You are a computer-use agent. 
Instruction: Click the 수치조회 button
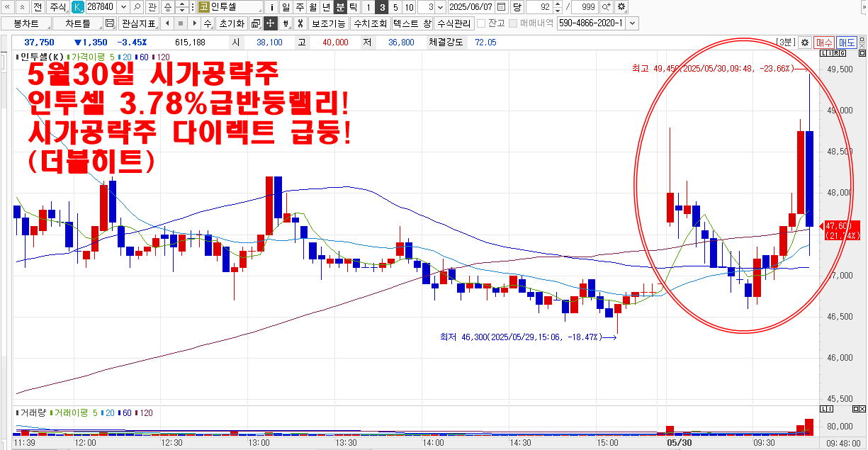370,23
